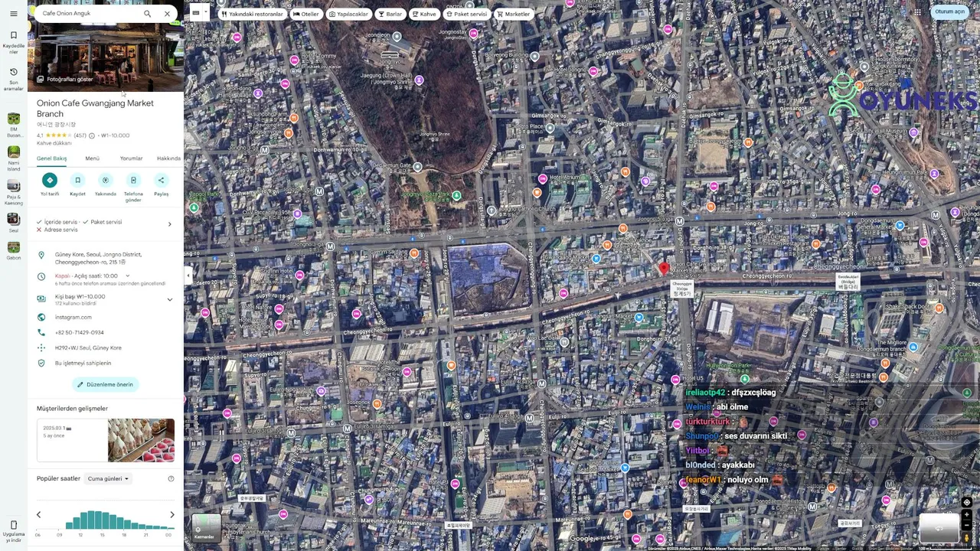980x551 pixels.
Task: Click the location pin icon beside address
Action: [41, 256]
